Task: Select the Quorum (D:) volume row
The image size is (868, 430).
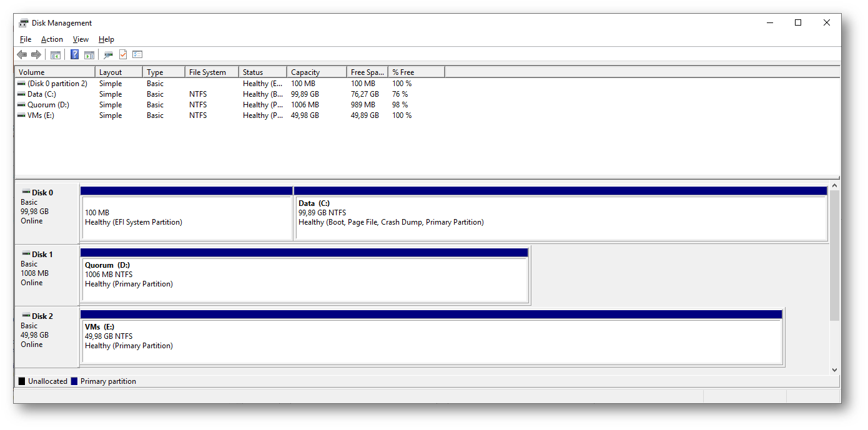Action: tap(230, 105)
